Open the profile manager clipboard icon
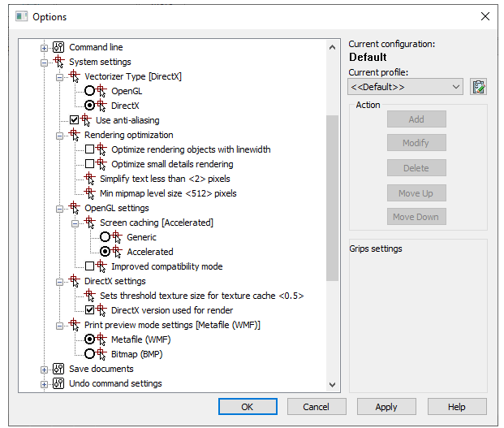The height and width of the screenshot is (428, 504). point(478,87)
